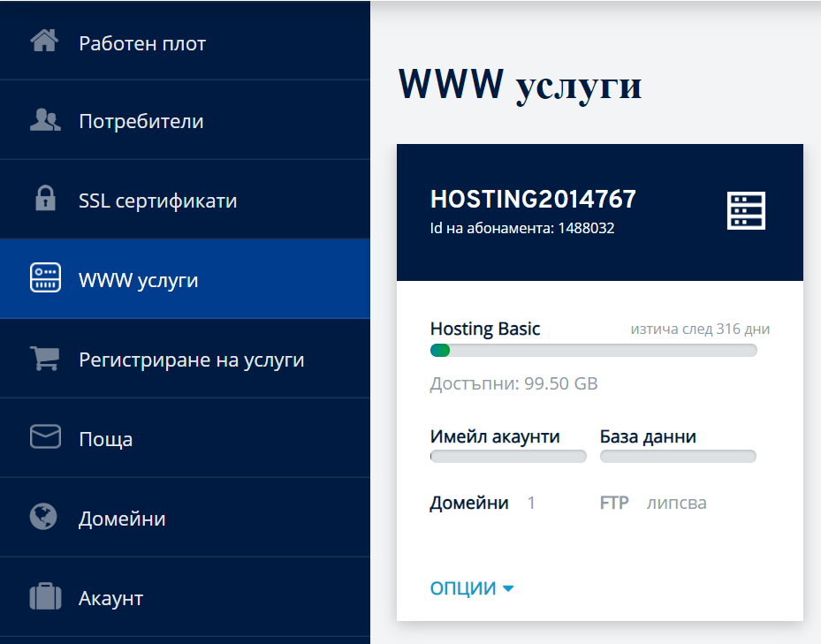821x644 pixels.
Task: Click the 'Достъпни: 99.50 GB' text
Action: (x=513, y=383)
